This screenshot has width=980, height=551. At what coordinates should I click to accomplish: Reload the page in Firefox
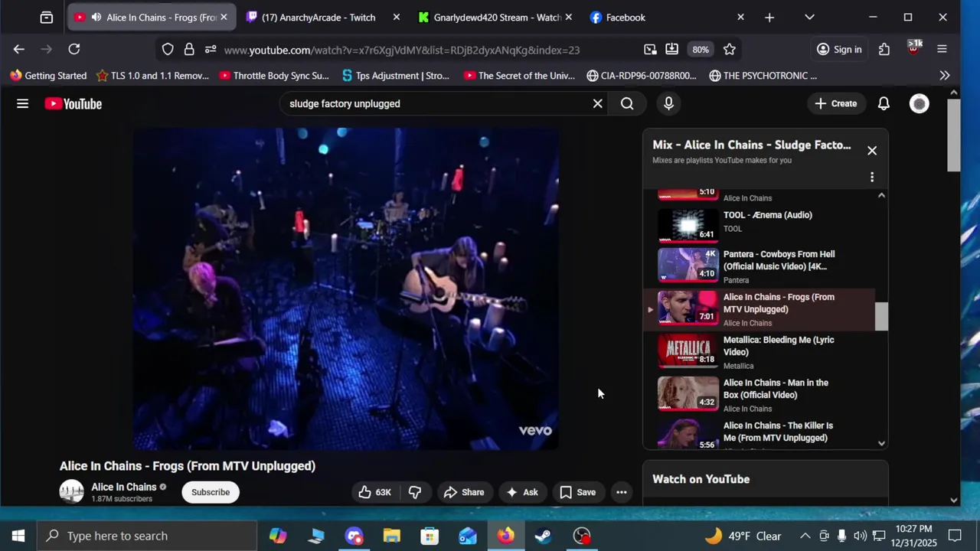[x=73, y=49]
